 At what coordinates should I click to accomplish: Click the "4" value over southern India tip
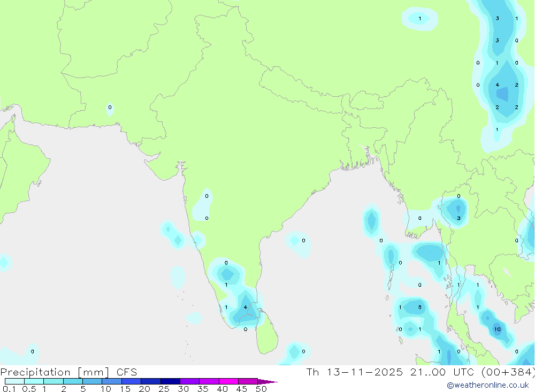(246, 307)
